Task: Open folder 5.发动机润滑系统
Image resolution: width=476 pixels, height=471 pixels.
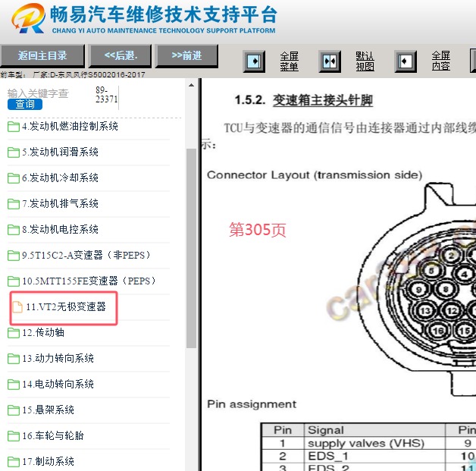Action: point(60,152)
